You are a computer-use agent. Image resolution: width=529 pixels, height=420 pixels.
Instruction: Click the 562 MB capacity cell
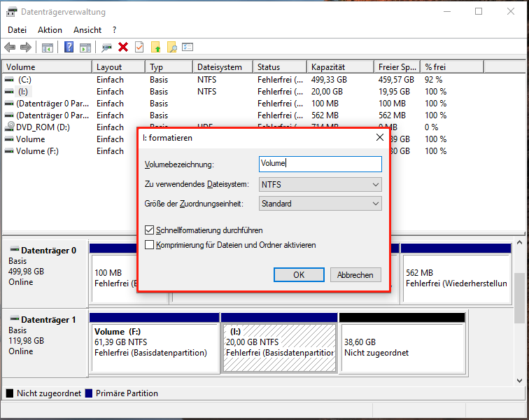click(x=325, y=115)
